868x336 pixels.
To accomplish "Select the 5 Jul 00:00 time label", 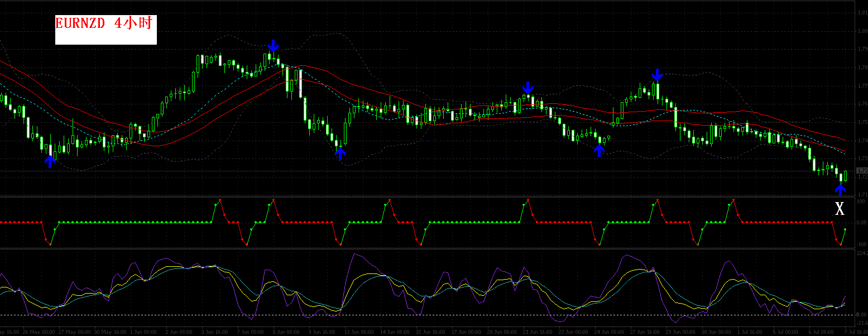I will point(787,332).
